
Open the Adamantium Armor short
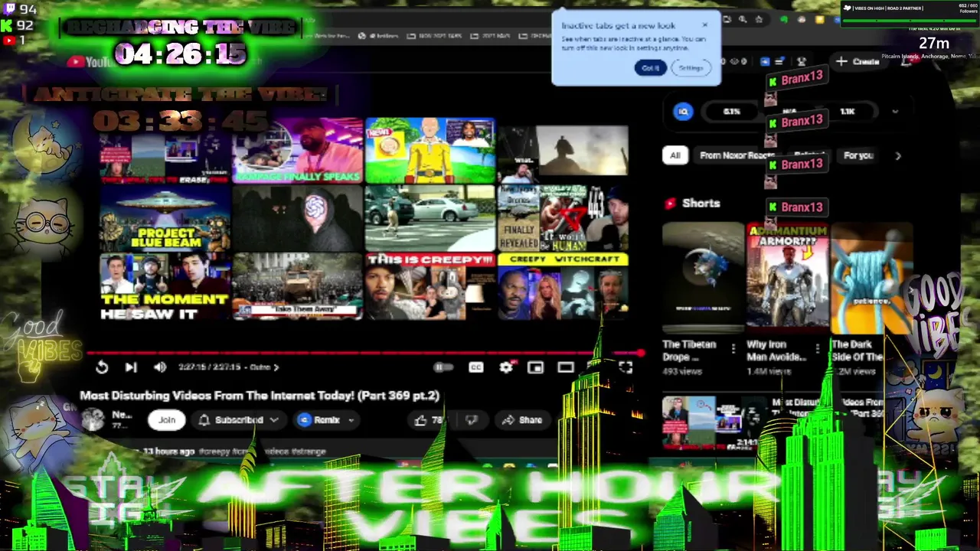(787, 279)
